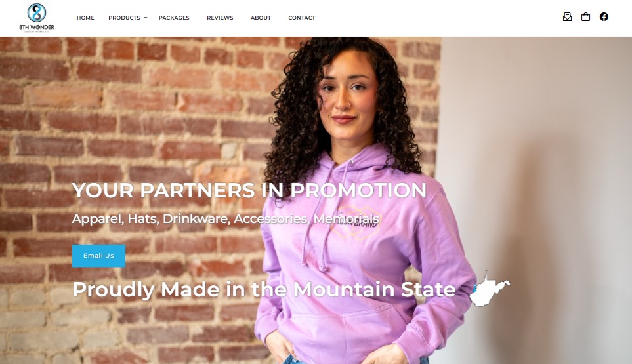Screen dimensions: 632x364
Task: Open the PRODUCTS menu item
Action: pos(124,18)
